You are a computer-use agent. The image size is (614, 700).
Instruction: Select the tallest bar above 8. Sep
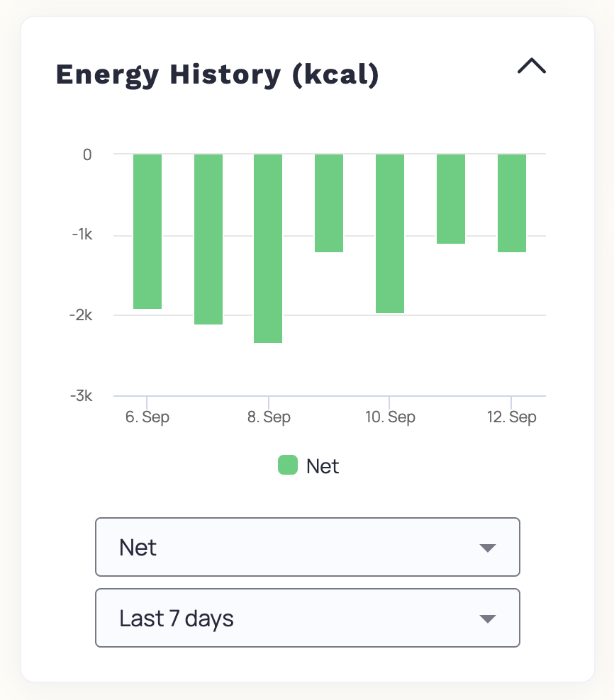(268, 248)
